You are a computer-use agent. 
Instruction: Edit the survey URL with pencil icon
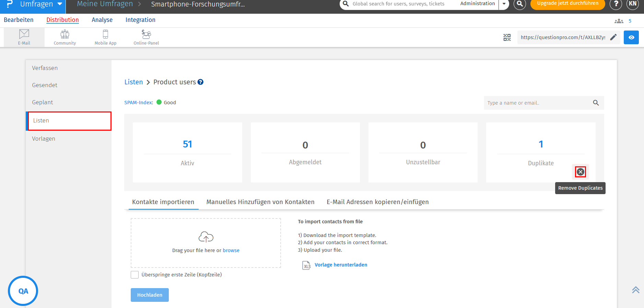[613, 37]
